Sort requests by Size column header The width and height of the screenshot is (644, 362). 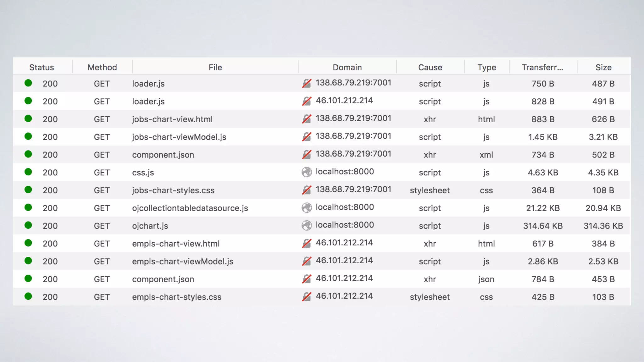(x=603, y=67)
